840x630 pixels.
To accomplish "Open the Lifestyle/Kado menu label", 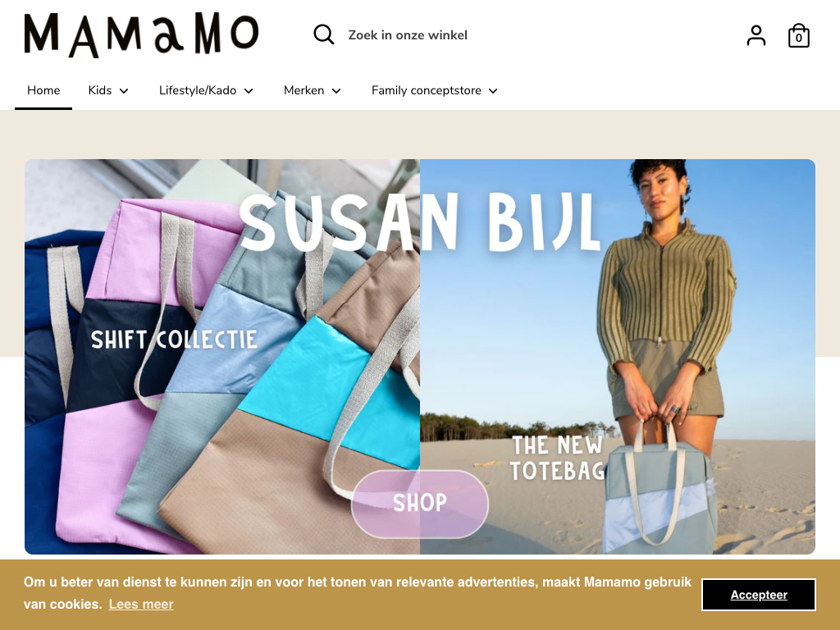I will [198, 90].
